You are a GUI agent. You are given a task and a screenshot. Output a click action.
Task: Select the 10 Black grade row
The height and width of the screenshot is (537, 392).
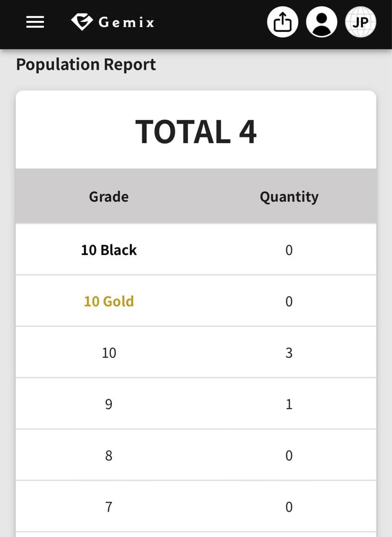click(x=109, y=250)
